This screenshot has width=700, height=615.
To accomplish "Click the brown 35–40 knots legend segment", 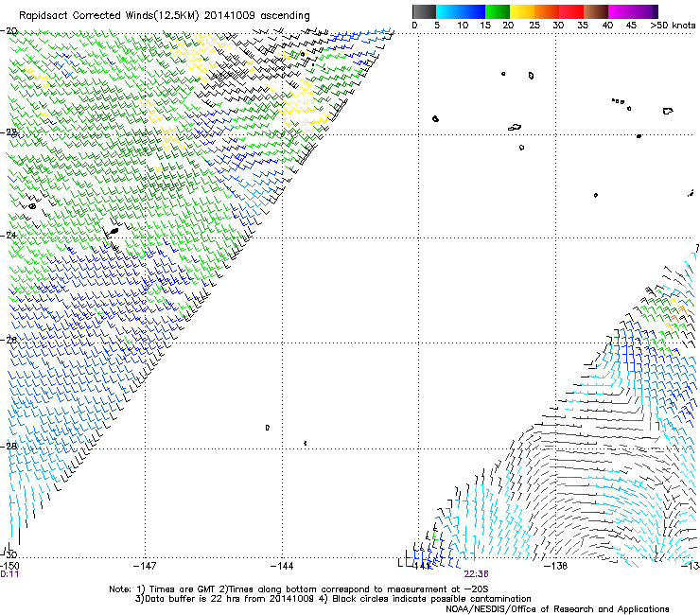I will [596, 11].
